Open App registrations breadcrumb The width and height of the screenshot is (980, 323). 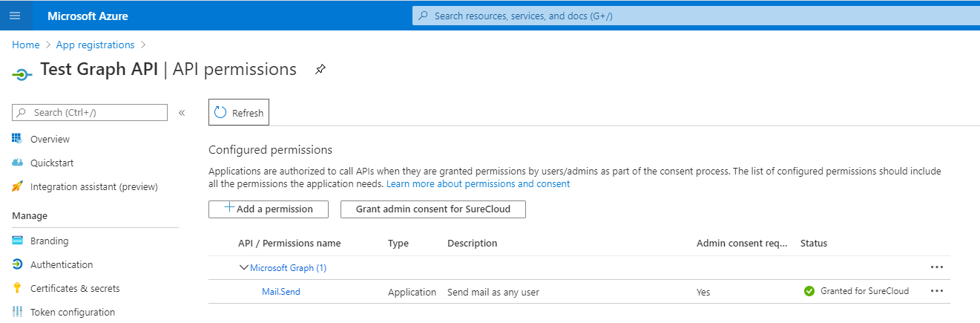(x=96, y=45)
